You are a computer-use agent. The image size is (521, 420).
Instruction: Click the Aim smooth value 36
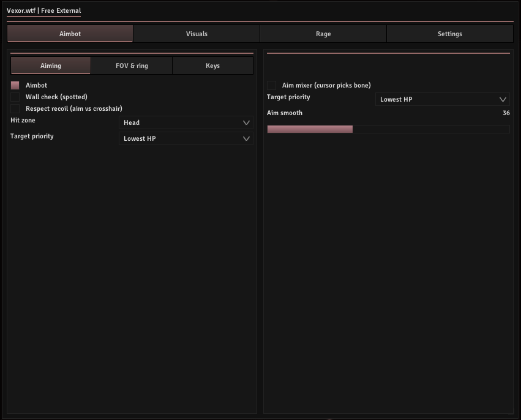tap(507, 113)
